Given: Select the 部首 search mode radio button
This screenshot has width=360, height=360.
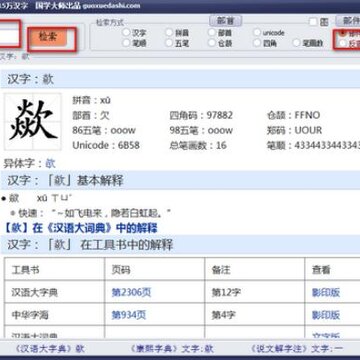Looking at the screenshot, I should [212, 33].
